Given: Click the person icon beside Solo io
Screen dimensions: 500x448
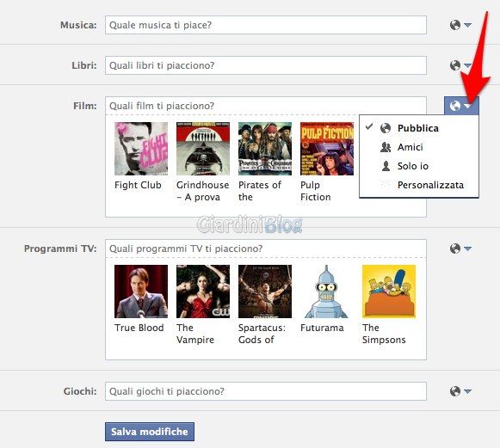Looking at the screenshot, I should coord(386,166).
